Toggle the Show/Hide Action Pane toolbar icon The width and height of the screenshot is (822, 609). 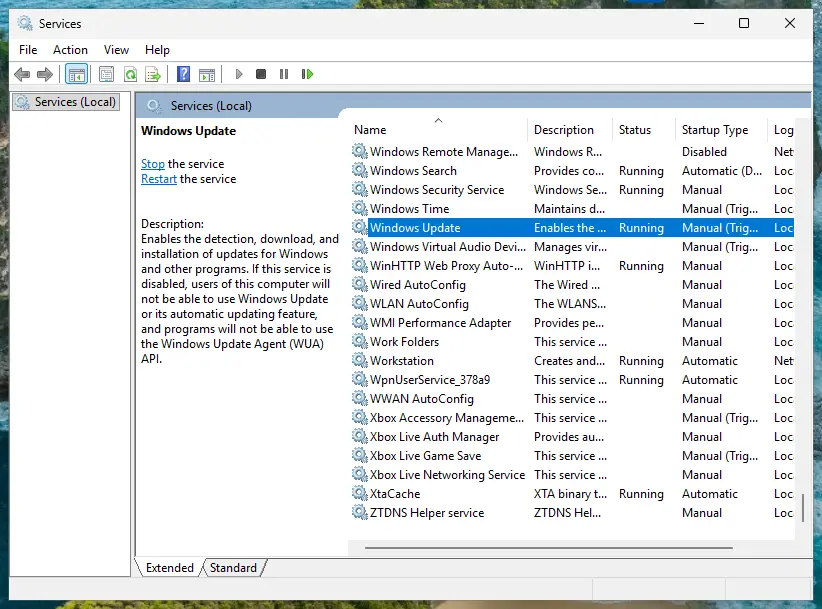[x=207, y=75]
